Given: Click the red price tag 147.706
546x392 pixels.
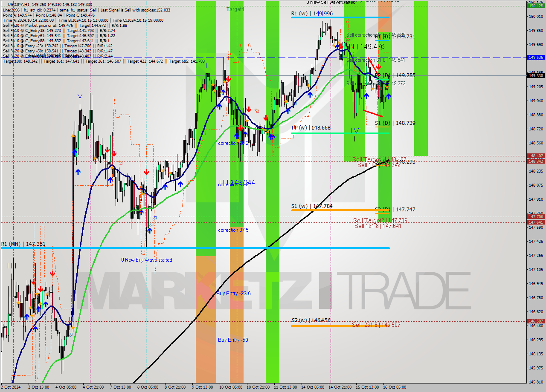Looking at the screenshot, I should tap(535, 217).
